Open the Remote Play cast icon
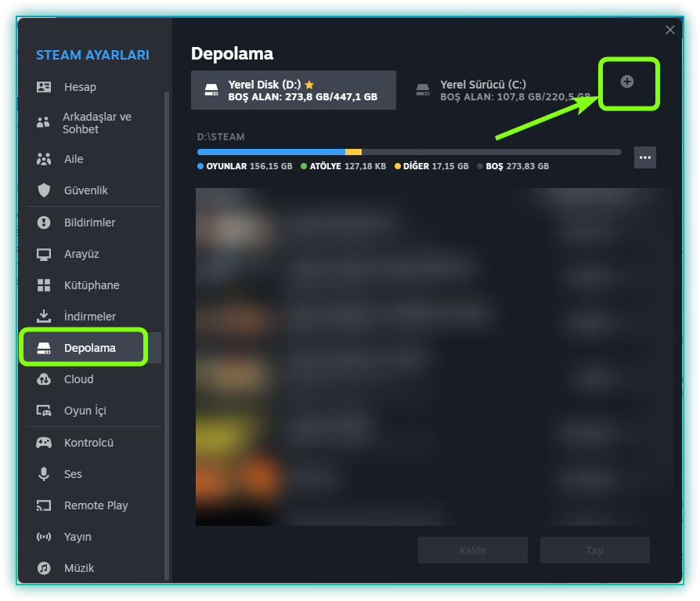 [x=44, y=505]
